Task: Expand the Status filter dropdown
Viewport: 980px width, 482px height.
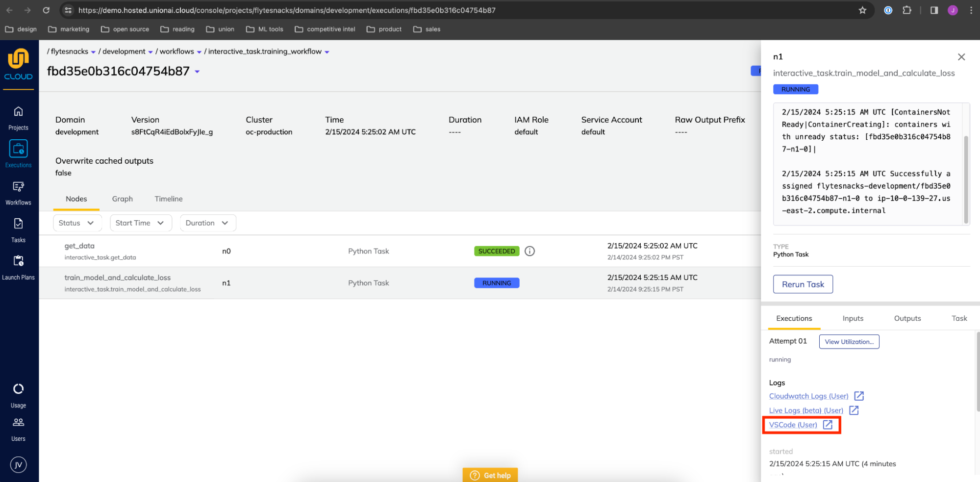Action: point(77,223)
